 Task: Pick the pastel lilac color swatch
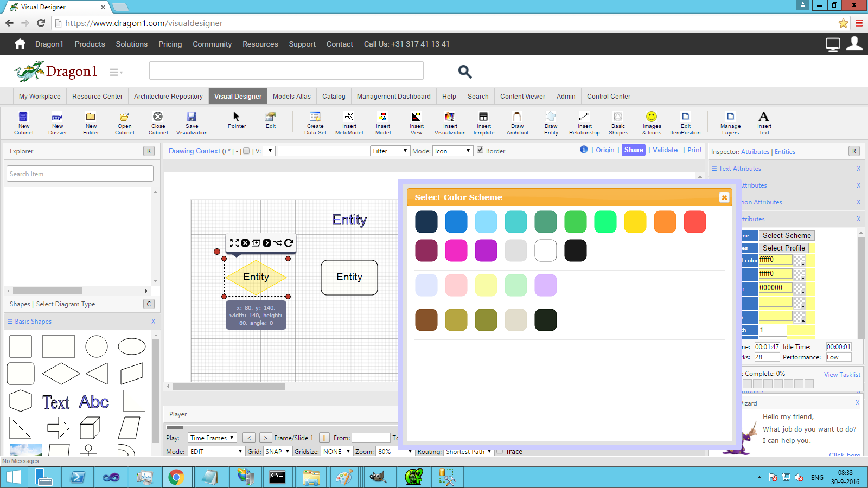pos(546,285)
